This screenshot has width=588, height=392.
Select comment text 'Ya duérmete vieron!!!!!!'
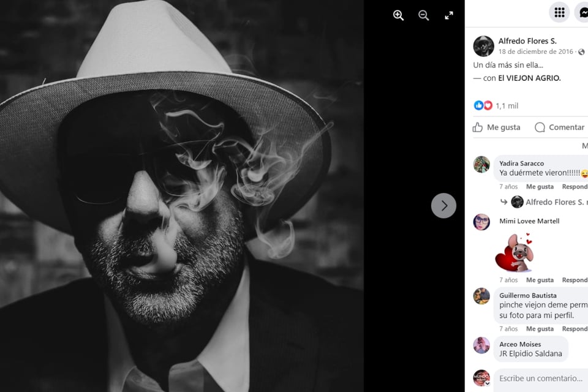click(539, 173)
